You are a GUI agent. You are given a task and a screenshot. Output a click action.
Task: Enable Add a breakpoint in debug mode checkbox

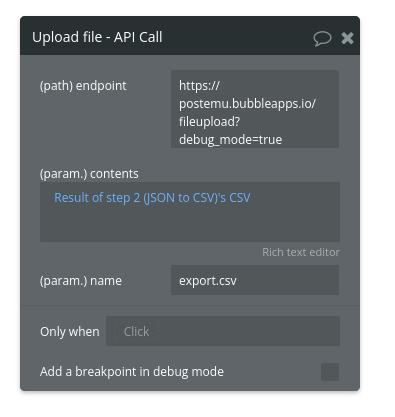point(330,372)
